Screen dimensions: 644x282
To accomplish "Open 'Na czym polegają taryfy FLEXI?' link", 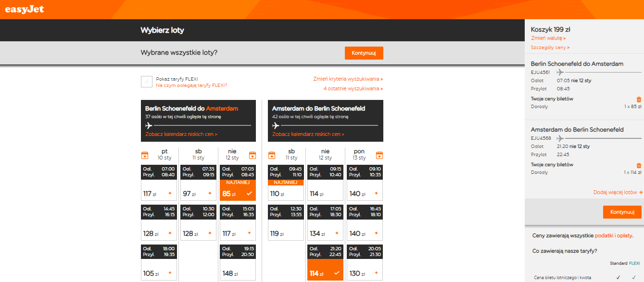I will [191, 86].
